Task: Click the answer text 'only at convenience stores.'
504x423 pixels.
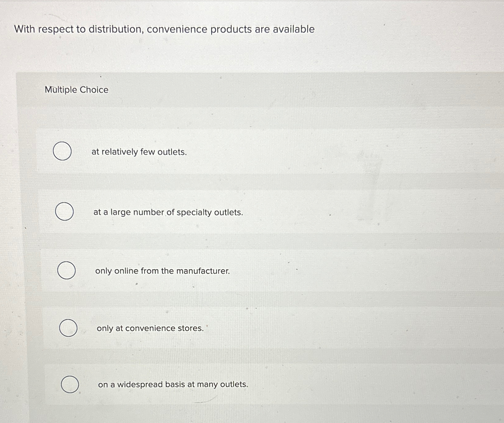Action: pos(150,328)
